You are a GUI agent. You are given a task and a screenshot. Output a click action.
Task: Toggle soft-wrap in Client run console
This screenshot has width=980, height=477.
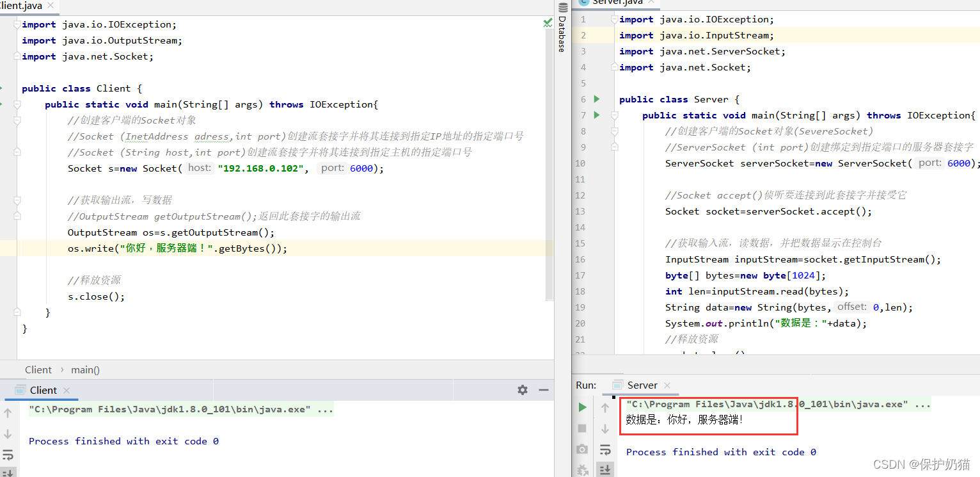8,455
